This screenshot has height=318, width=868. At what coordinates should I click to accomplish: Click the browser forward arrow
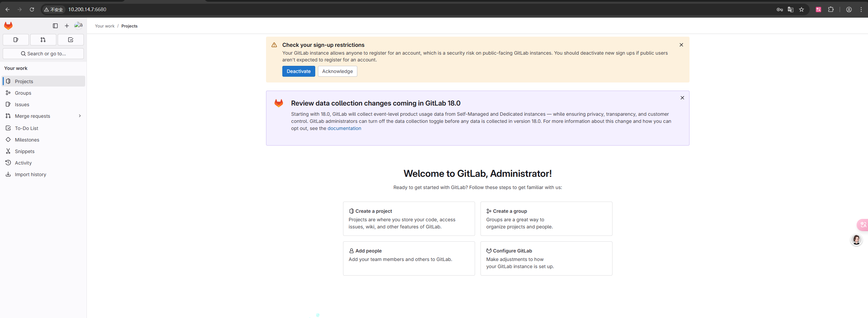click(20, 10)
